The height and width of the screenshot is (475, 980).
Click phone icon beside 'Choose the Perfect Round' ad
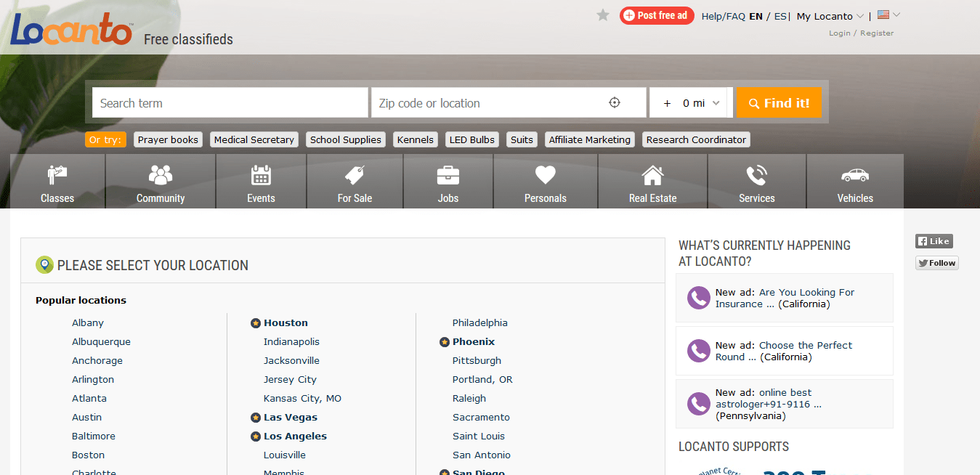coord(698,351)
